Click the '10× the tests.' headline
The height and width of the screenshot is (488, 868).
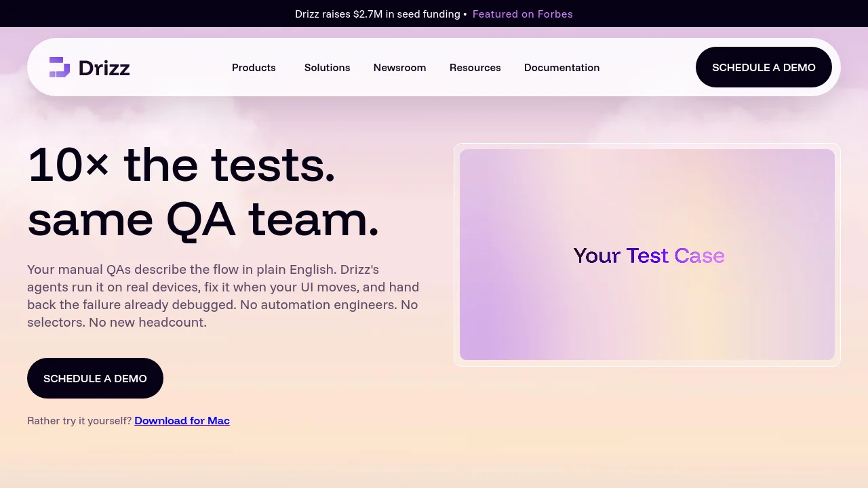tap(181, 164)
